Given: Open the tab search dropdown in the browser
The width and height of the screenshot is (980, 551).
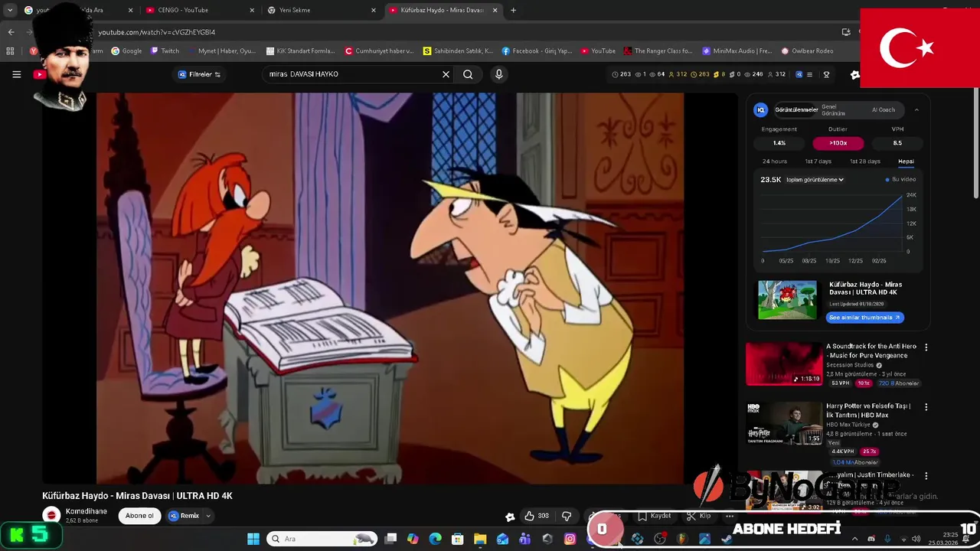Looking at the screenshot, I should [9, 10].
